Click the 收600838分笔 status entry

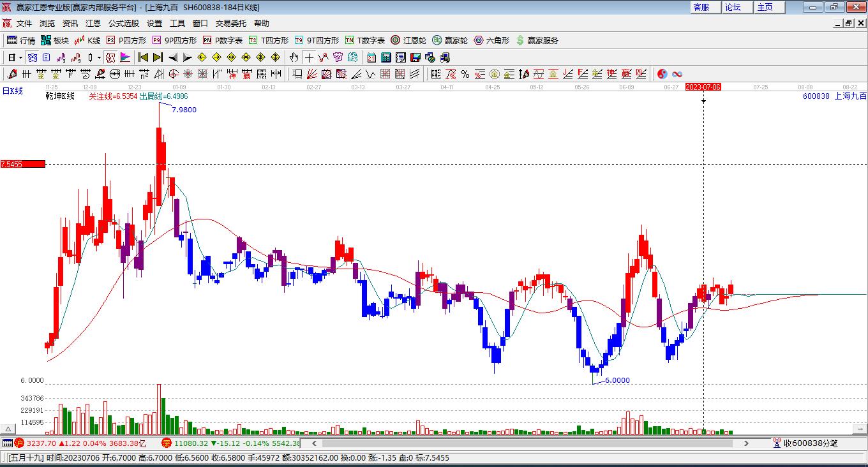[805, 443]
